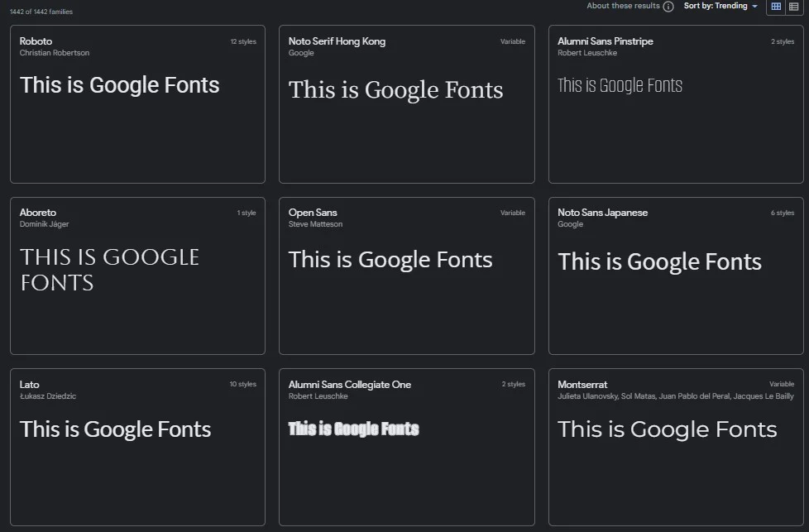
Task: Click the Alumni Sans Pinstripe preview text
Action: pos(620,85)
